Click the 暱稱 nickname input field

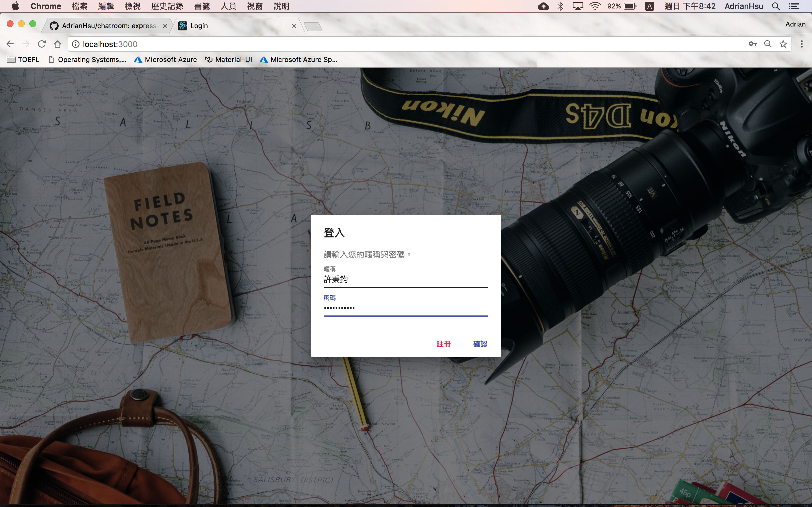405,279
